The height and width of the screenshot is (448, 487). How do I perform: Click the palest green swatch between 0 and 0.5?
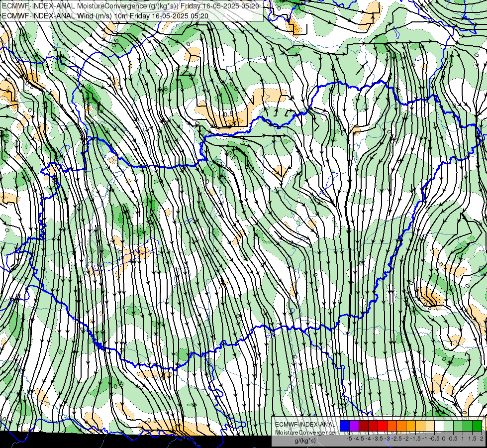tap(449, 426)
